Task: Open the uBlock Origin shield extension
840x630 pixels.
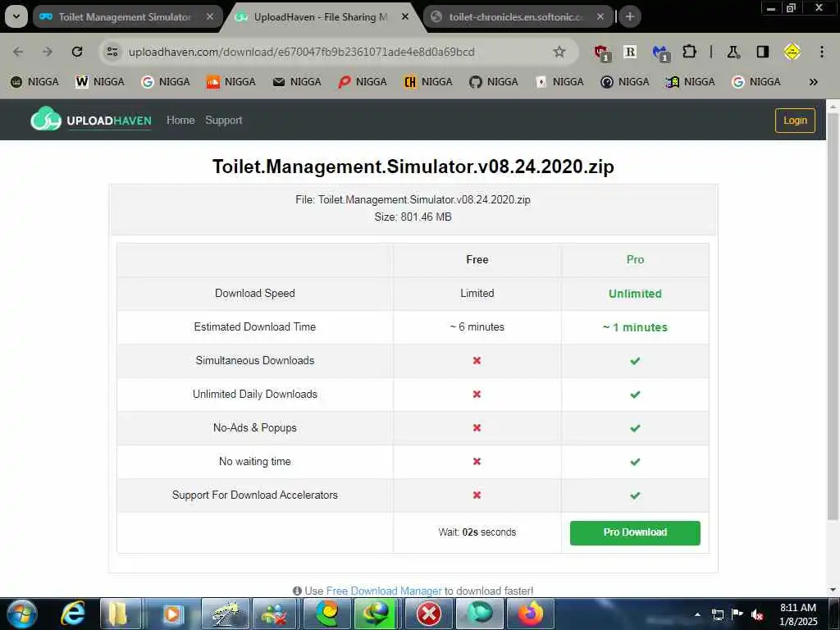Action: (601, 52)
